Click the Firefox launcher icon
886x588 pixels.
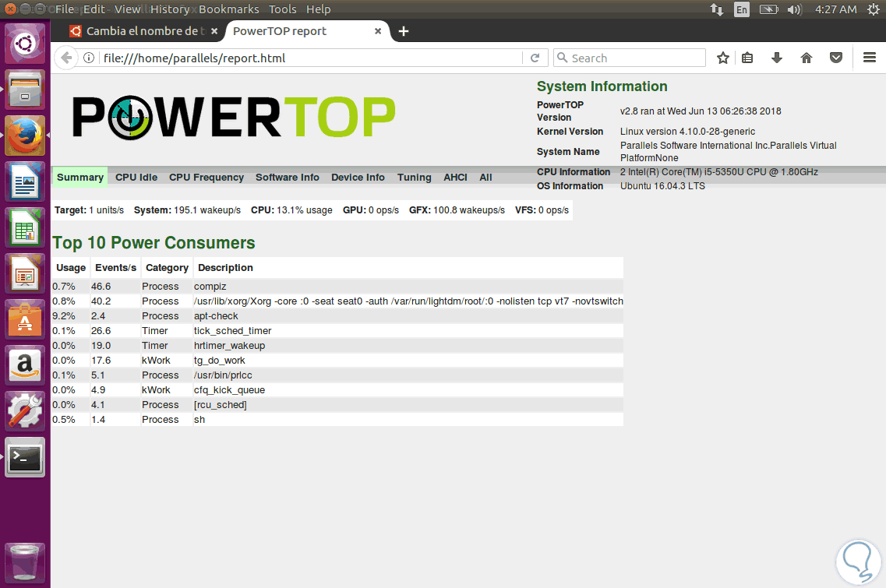click(x=25, y=136)
